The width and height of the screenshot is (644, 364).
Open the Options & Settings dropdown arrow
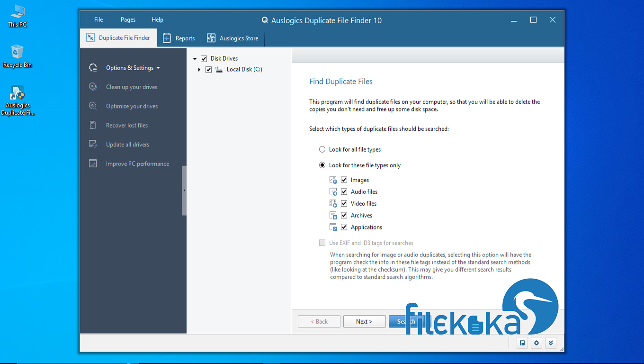click(158, 68)
